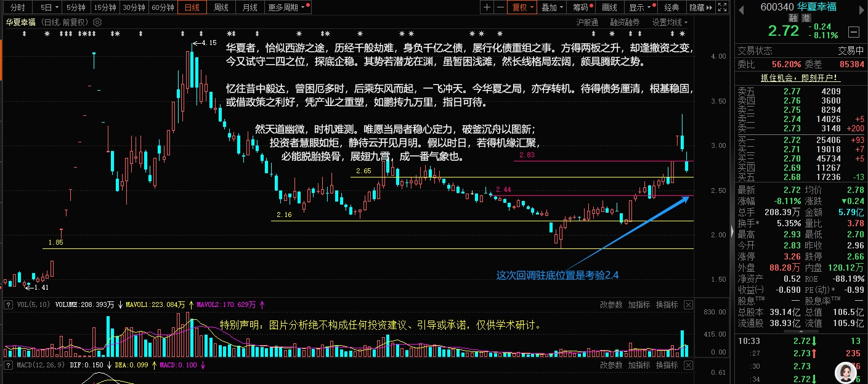This screenshot has width=868, height=384.
Task: Click the 交易中 trading status text
Action: point(851,51)
